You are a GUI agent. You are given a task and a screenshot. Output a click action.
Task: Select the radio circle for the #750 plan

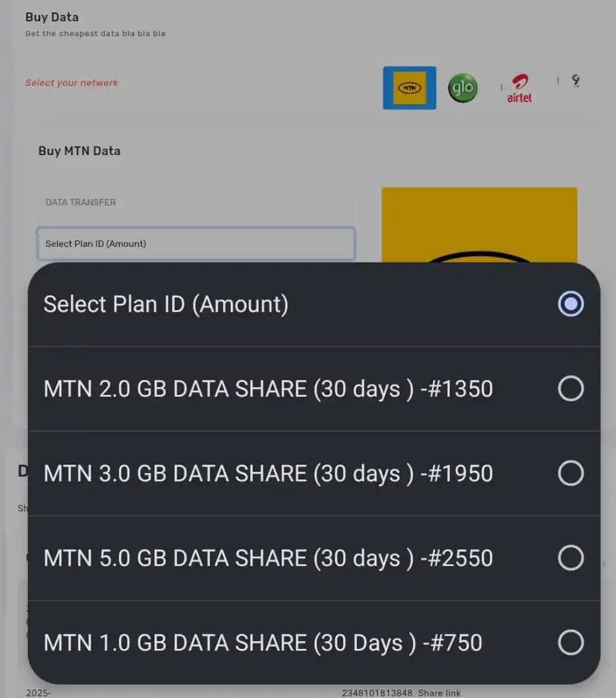coord(571,642)
